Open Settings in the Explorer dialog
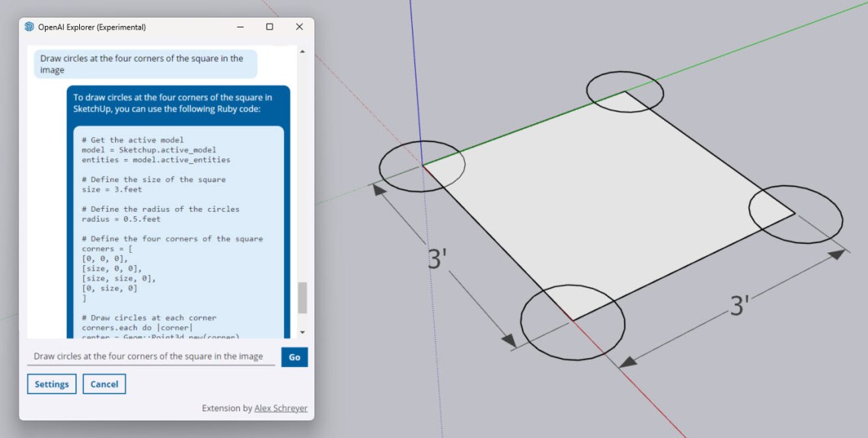This screenshot has width=868, height=438. (x=52, y=384)
